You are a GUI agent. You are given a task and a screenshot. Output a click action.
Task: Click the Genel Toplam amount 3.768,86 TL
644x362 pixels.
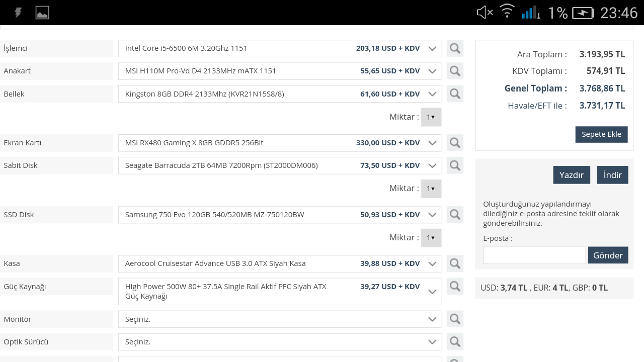(602, 88)
